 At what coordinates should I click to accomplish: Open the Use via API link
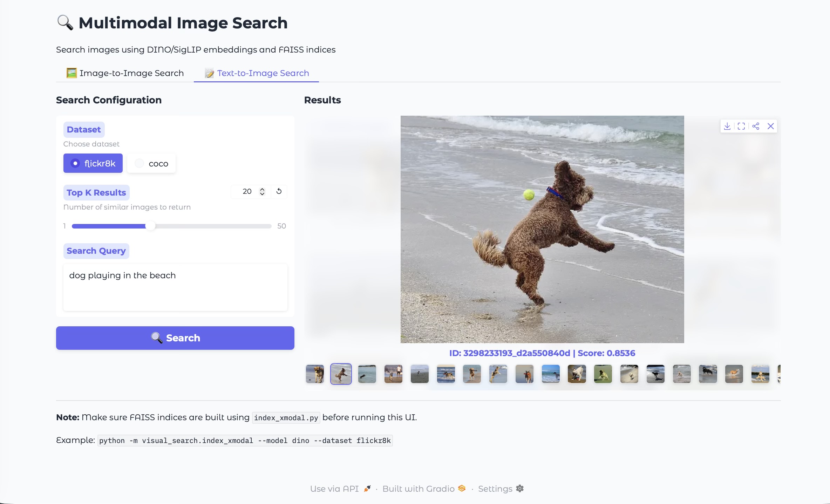[334, 488]
